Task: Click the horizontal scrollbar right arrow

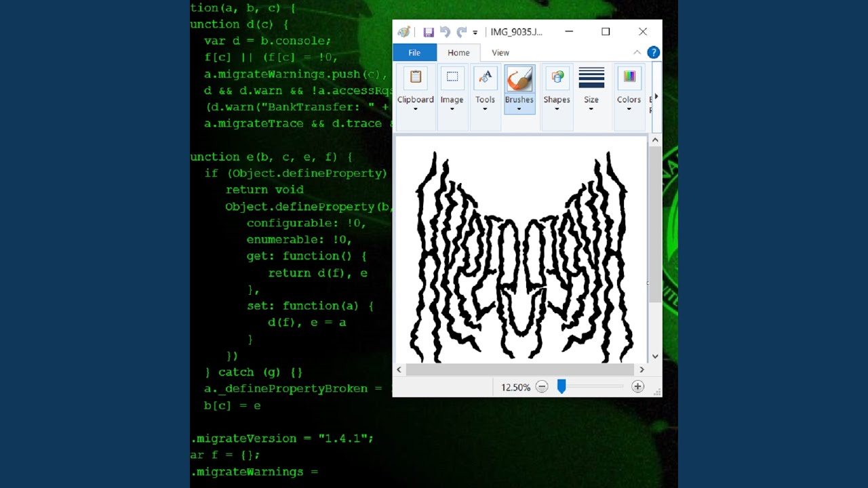Action: point(642,369)
